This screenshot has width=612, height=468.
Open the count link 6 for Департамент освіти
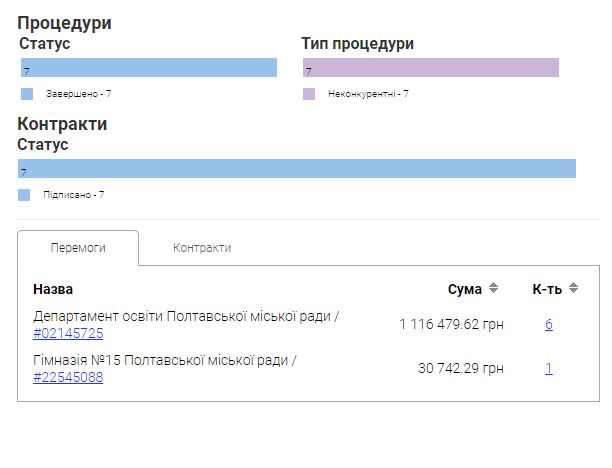click(x=549, y=324)
